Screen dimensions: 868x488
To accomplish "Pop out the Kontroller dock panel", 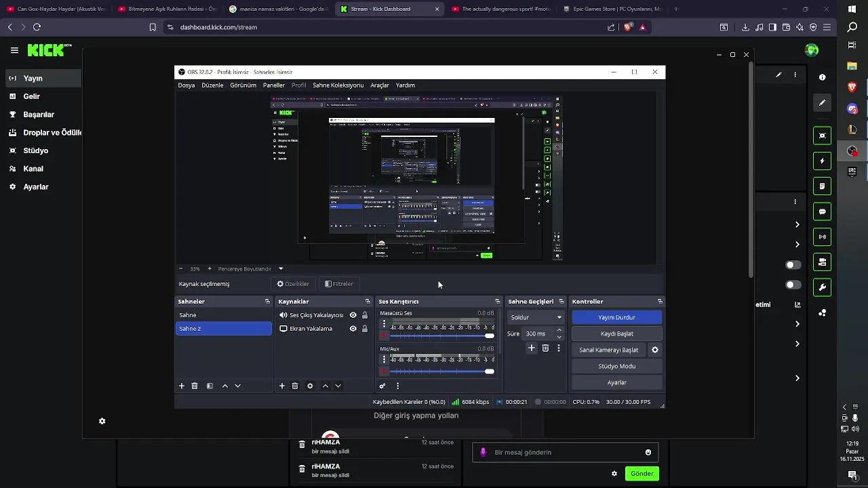I will tap(660, 302).
